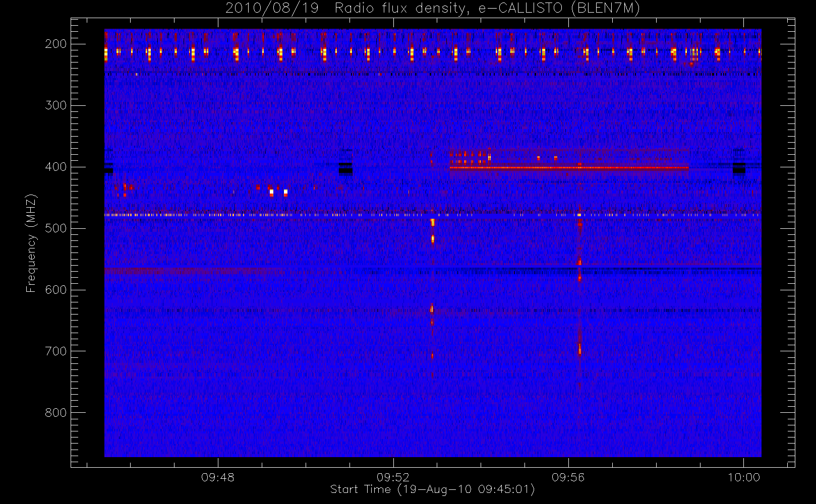Click the 500 frequency tick label
Screen dimensions: 816x504
pos(56,228)
